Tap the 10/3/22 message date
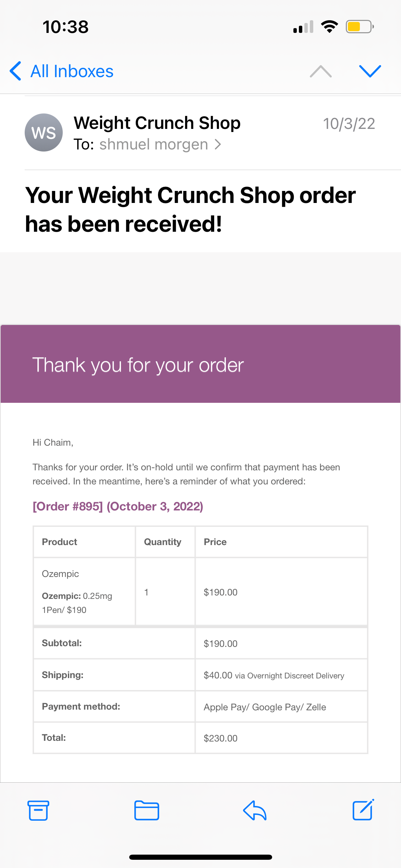 (349, 124)
